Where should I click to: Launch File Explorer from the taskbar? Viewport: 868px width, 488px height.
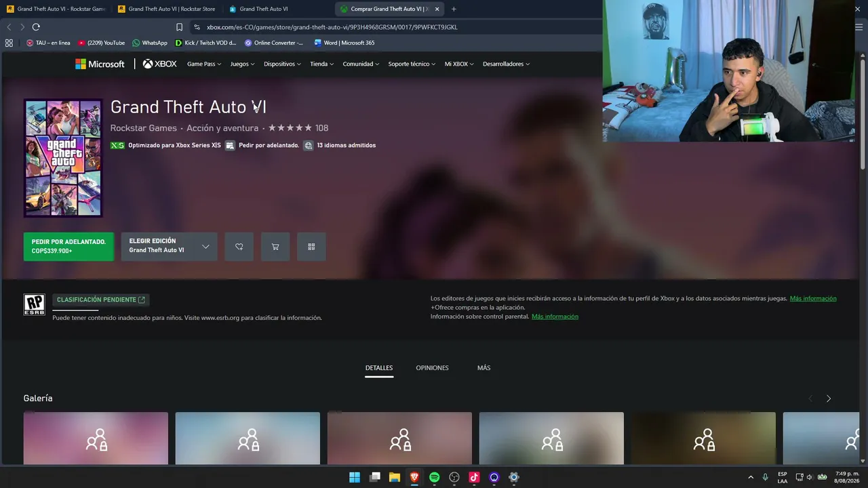coord(394,477)
